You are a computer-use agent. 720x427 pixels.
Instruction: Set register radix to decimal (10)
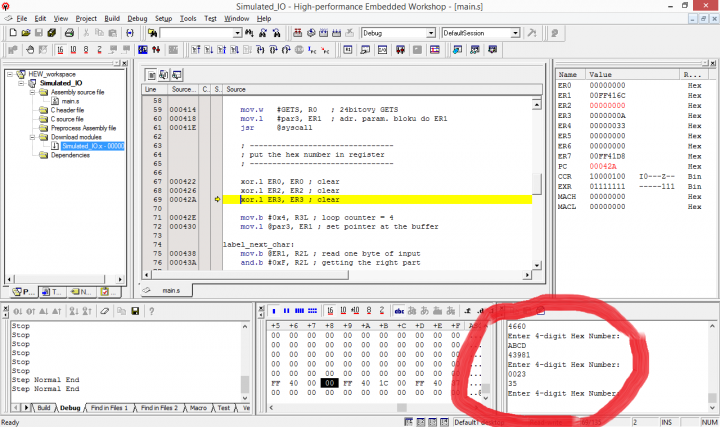click(73, 50)
